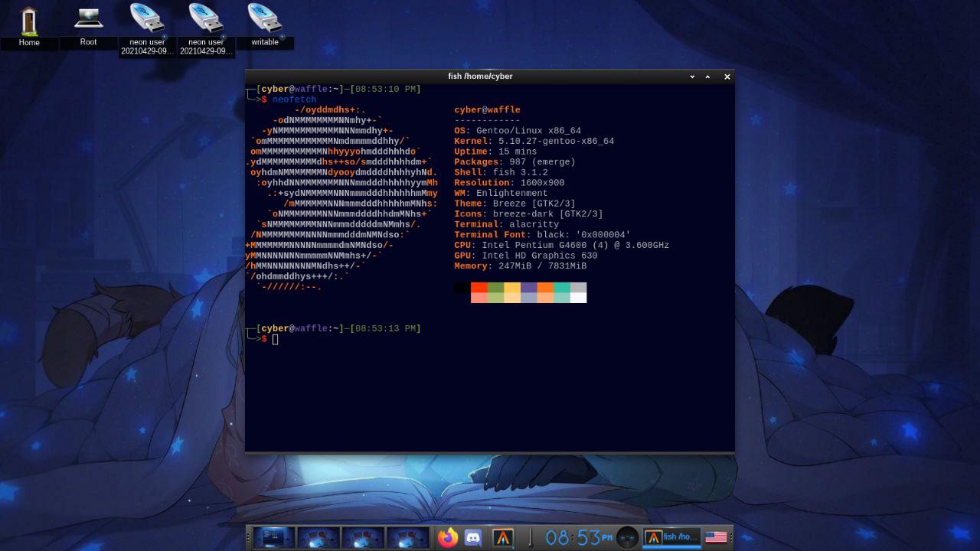980x551 pixels.
Task: Launch Firefox from the shelf
Action: pos(448,537)
